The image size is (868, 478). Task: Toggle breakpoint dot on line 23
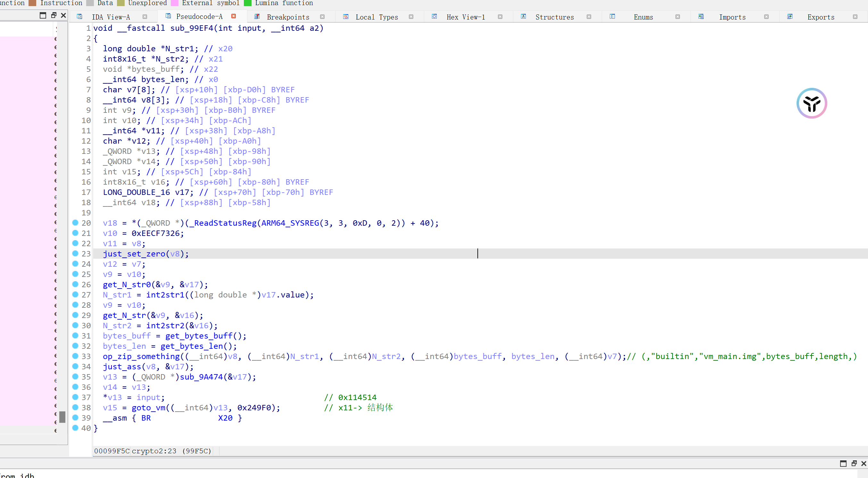(x=76, y=254)
